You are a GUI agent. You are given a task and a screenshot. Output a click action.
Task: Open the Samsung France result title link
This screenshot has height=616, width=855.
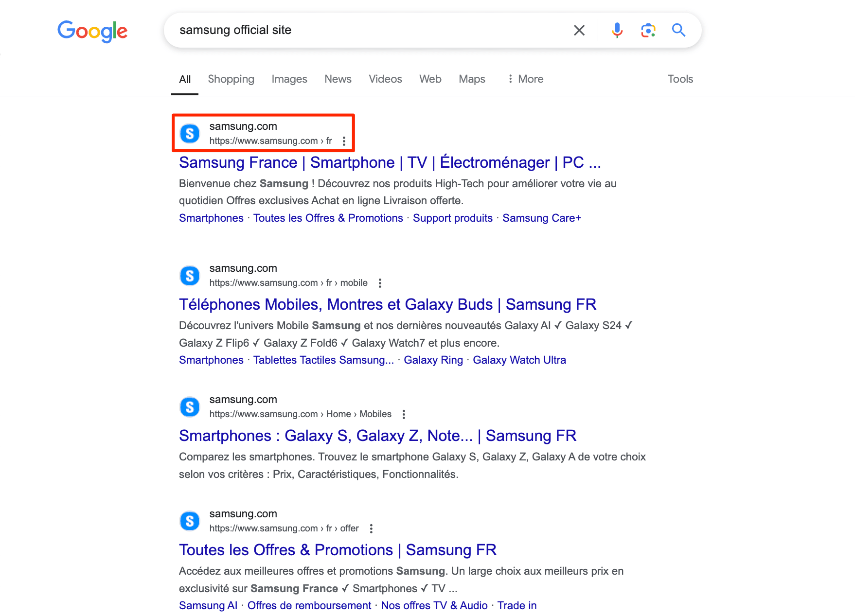coord(389,162)
